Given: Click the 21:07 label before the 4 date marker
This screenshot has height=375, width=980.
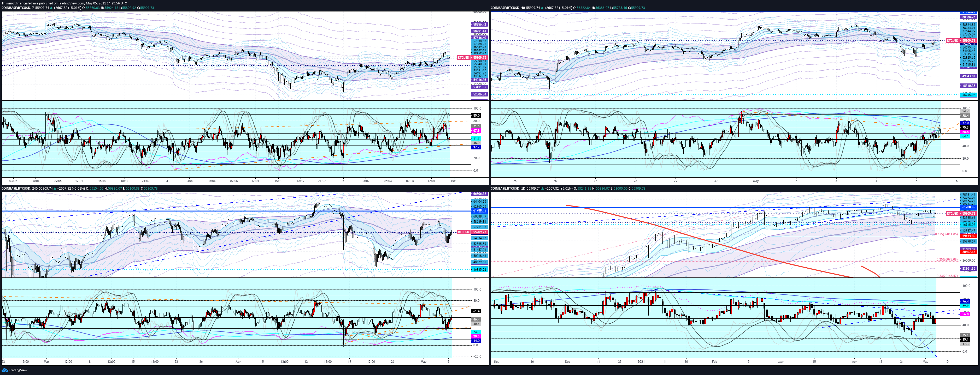Looking at the screenshot, I should click(146, 181).
